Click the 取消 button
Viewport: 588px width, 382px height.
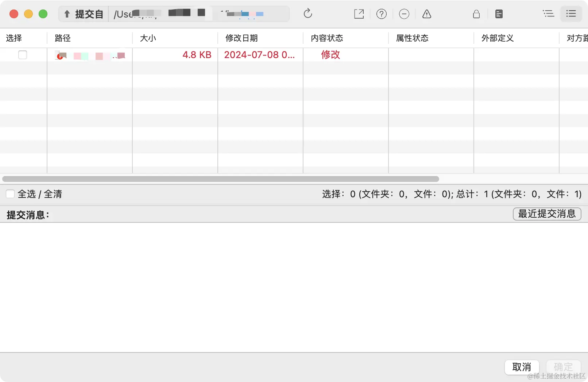click(x=522, y=367)
